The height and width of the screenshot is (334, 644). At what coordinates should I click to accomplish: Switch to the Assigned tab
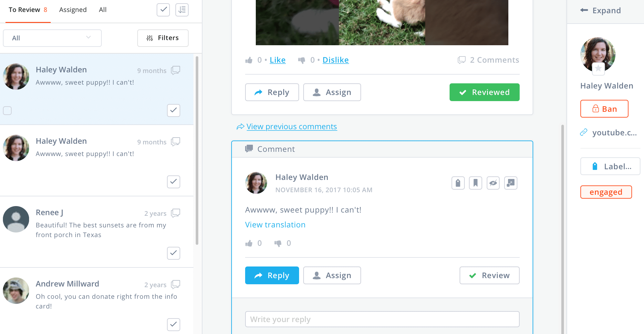73,10
